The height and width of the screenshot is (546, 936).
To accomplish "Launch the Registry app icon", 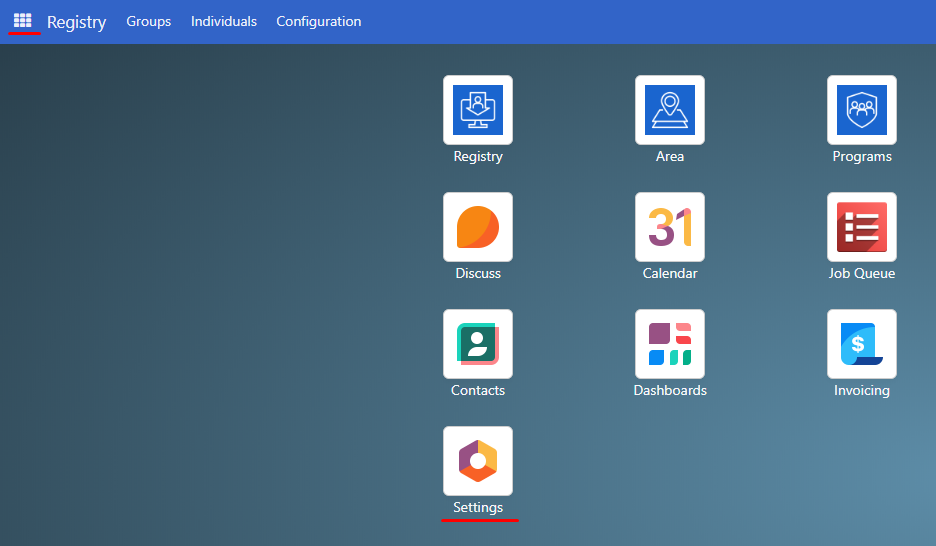I will (478, 110).
